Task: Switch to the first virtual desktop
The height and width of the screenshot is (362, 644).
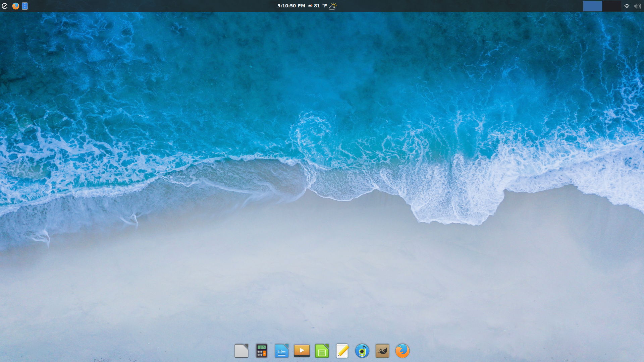Action: coord(593,6)
